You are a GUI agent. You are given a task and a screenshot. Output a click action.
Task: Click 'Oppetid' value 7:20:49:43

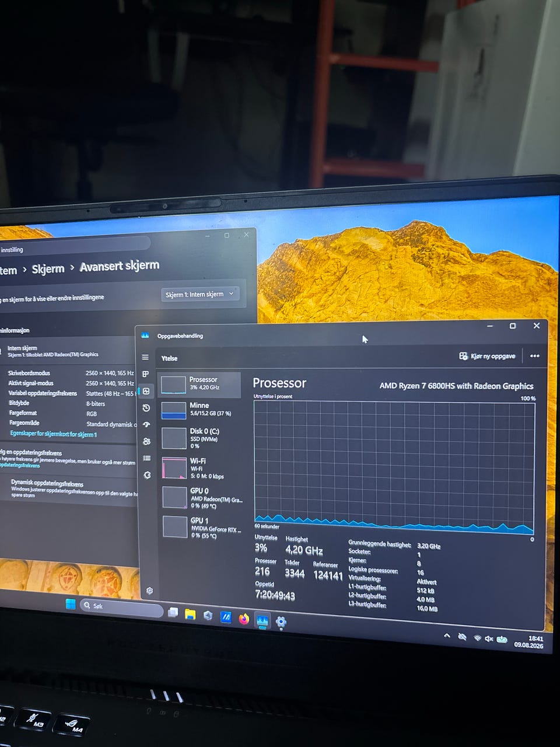tap(275, 595)
